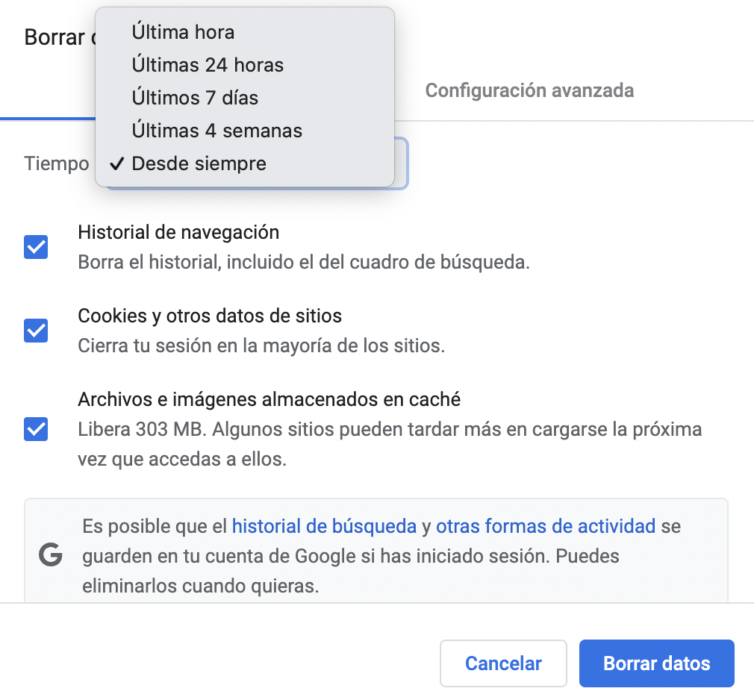Pick the Últimas 24 horas option
The width and height of the screenshot is (754, 700).
pyautogui.click(x=208, y=65)
